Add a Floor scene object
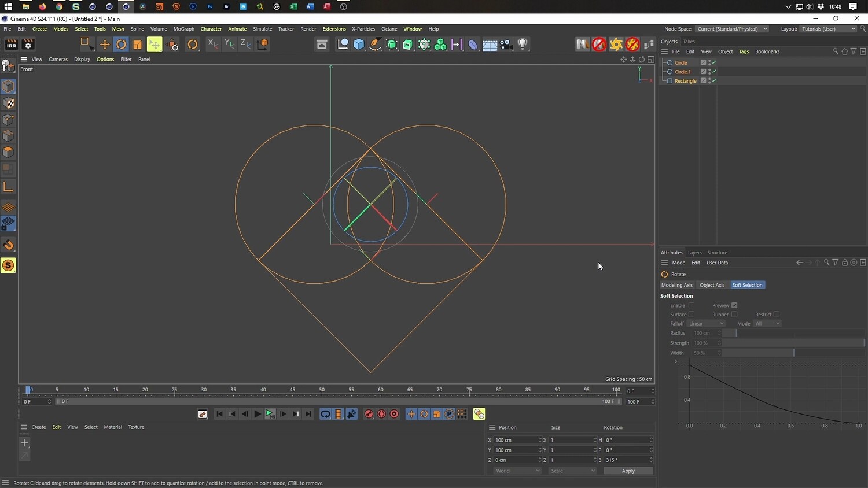Viewport: 868px width, 488px height. pos(490,45)
